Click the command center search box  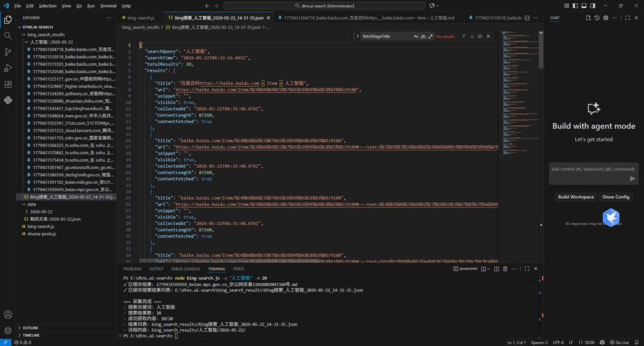pyautogui.click(x=325, y=6)
